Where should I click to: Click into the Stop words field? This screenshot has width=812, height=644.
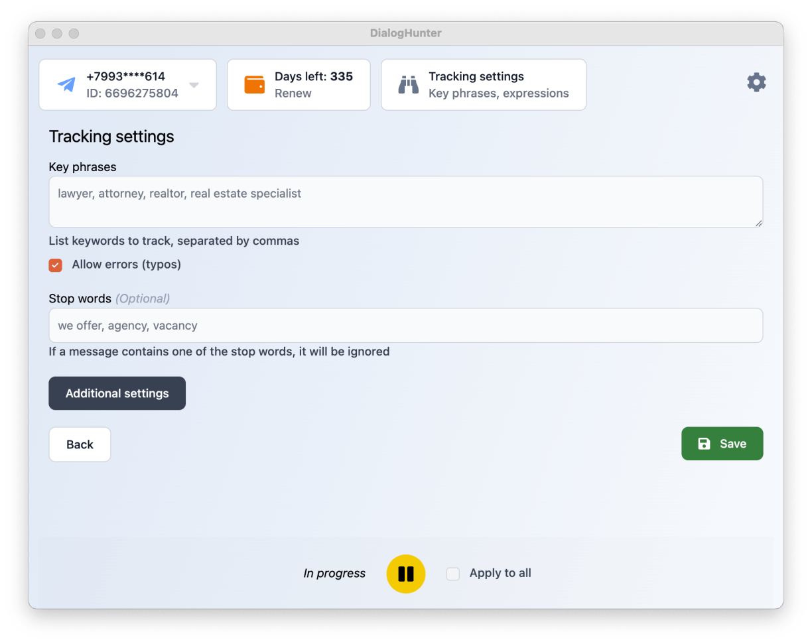tap(405, 326)
